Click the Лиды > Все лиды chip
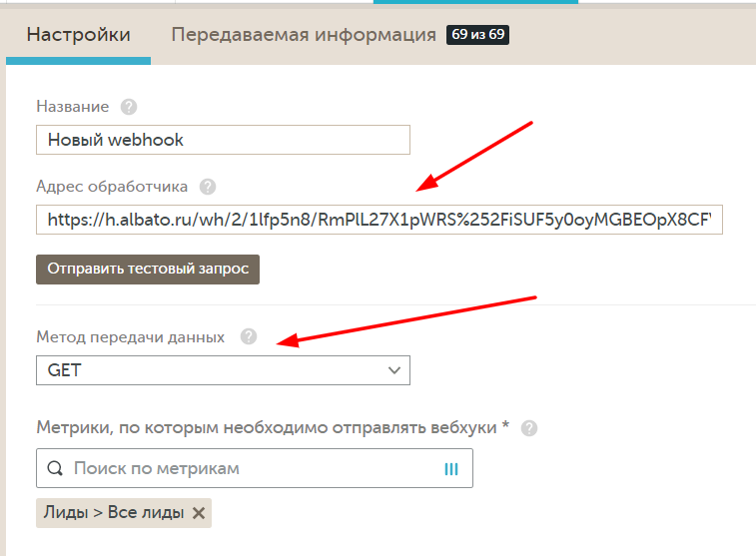 [x=114, y=513]
